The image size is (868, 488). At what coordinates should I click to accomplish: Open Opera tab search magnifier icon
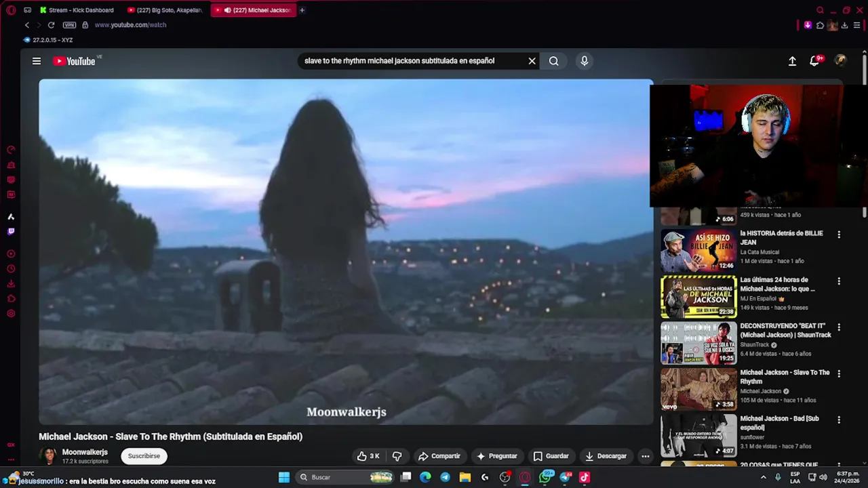click(820, 10)
